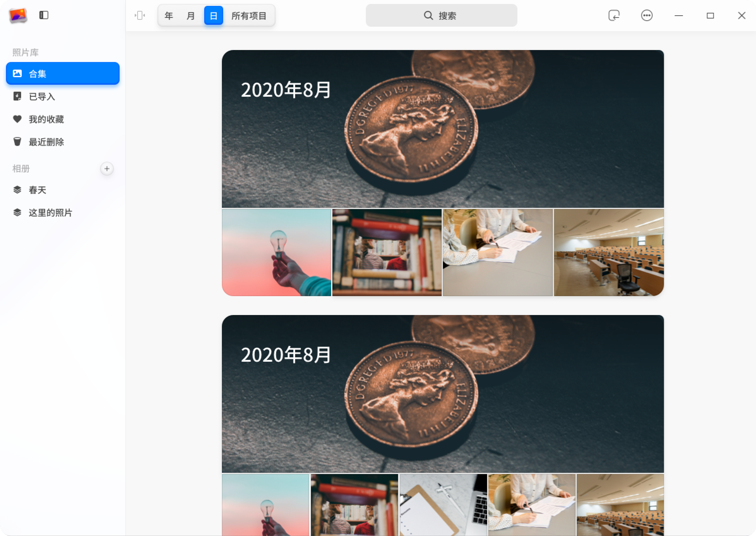Click the import photos icon
Screen dimensions: 756x536
tap(614, 15)
